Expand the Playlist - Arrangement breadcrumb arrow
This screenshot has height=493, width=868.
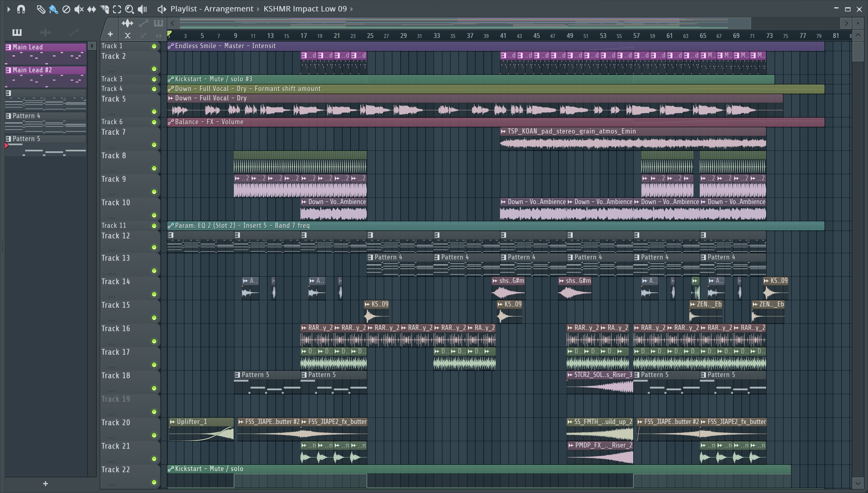[x=258, y=9]
